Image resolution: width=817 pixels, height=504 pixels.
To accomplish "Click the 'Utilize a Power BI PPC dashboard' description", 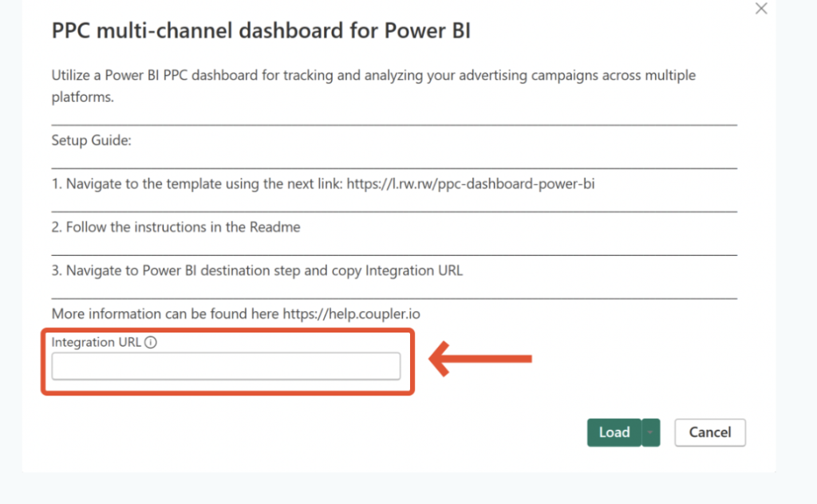I will [373, 86].
